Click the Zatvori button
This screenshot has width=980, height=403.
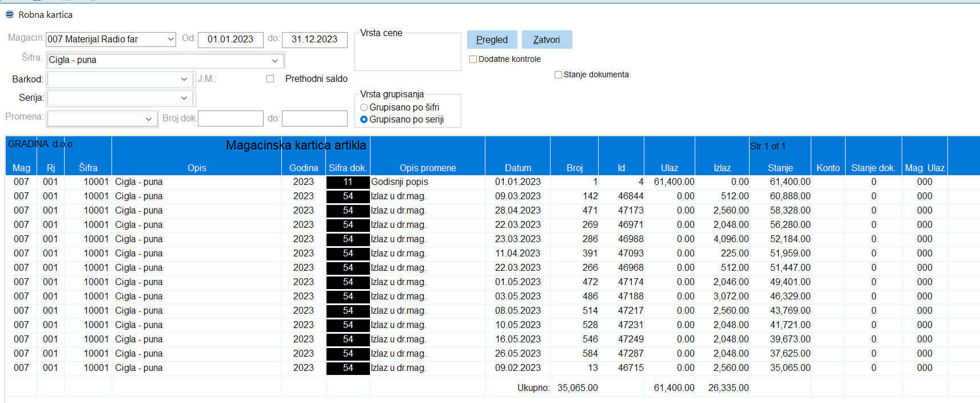click(x=546, y=39)
